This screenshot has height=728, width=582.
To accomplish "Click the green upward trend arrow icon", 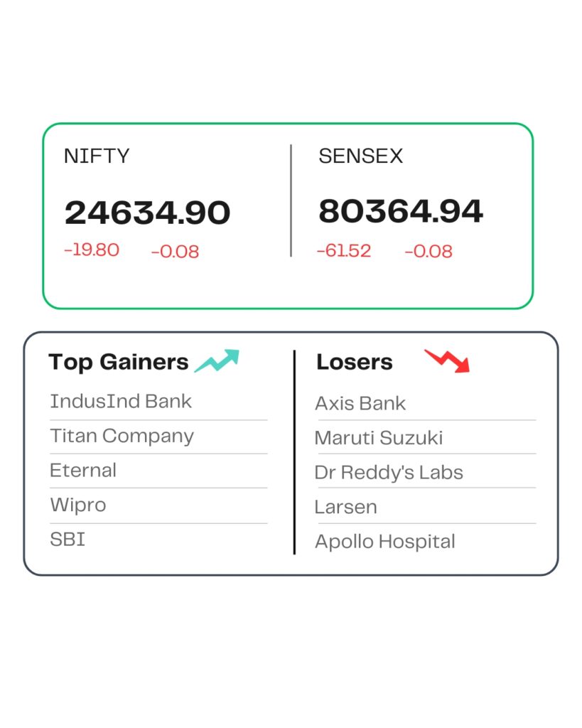I will (x=217, y=360).
